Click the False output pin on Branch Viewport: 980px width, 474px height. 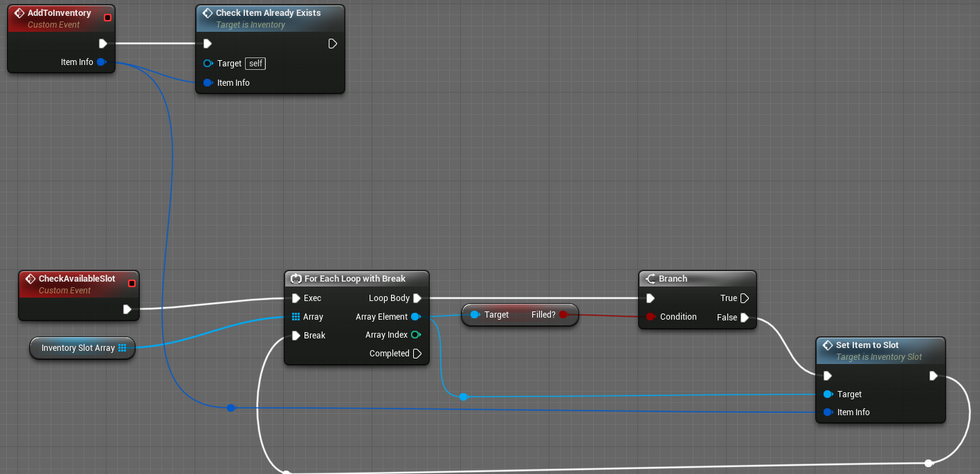point(744,317)
